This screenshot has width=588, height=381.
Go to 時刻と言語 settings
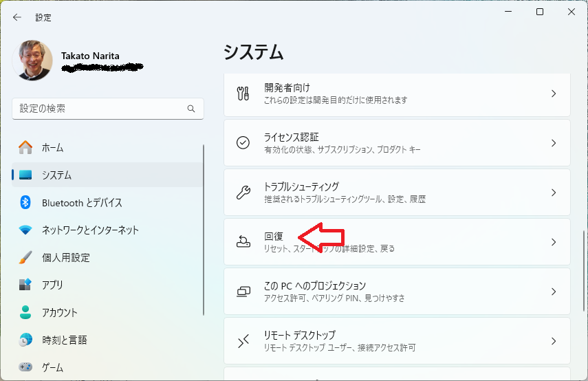[x=64, y=340]
